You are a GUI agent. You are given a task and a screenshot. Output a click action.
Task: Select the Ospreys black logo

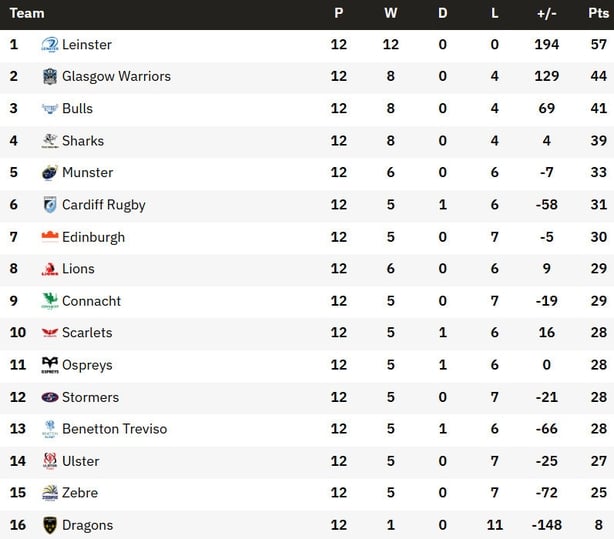point(50,365)
